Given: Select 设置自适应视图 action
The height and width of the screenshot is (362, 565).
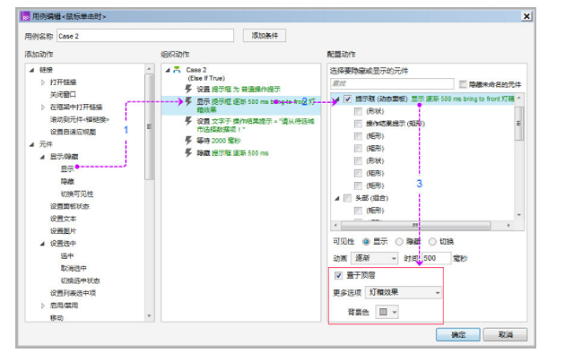Looking at the screenshot, I should click(x=73, y=132).
